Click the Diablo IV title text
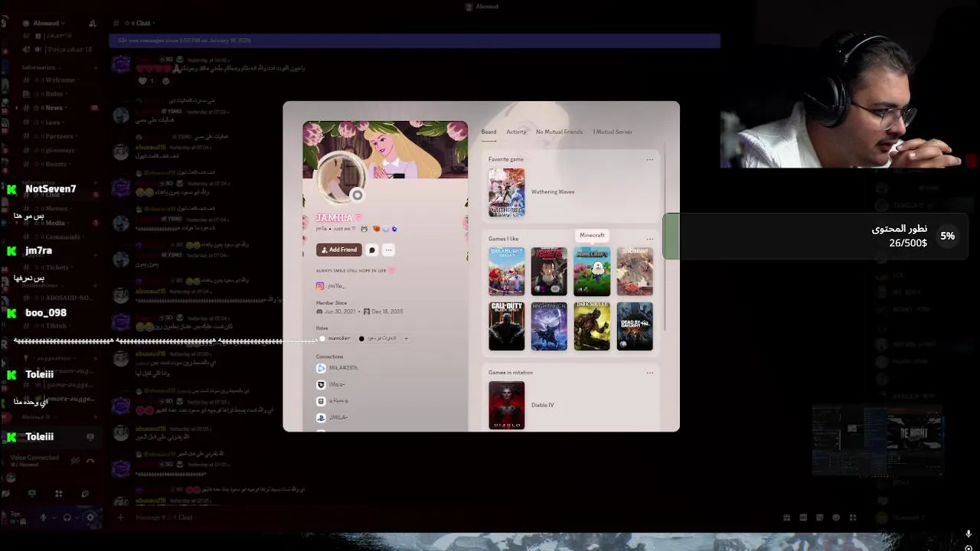This screenshot has width=980, height=551. [x=542, y=405]
